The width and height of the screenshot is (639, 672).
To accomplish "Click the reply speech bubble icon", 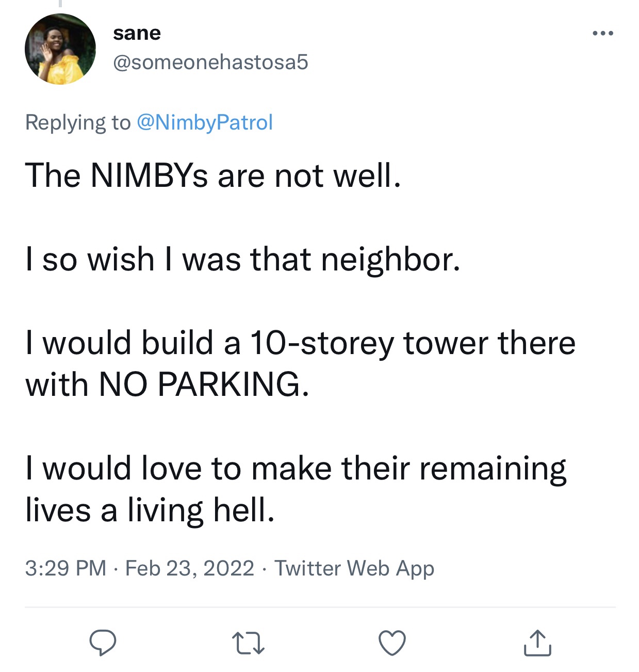I will tap(103, 643).
